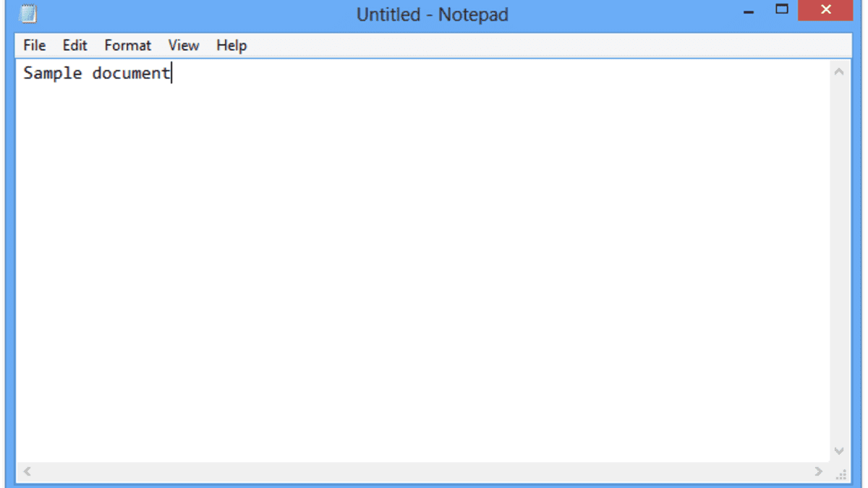This screenshot has height=488, width=868.
Task: Click the horizontal scrollbar right arrow
Action: click(x=819, y=471)
